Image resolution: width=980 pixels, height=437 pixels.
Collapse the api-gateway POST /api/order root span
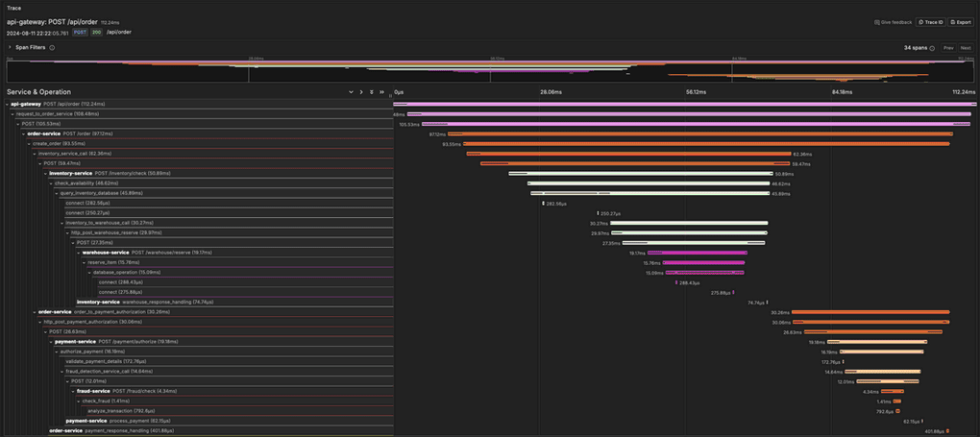coord(7,104)
